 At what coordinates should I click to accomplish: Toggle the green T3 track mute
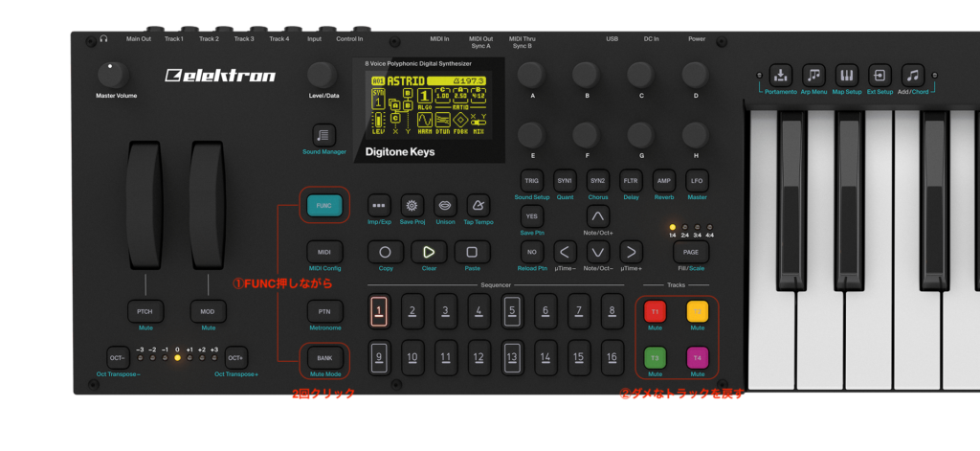pyautogui.click(x=655, y=358)
